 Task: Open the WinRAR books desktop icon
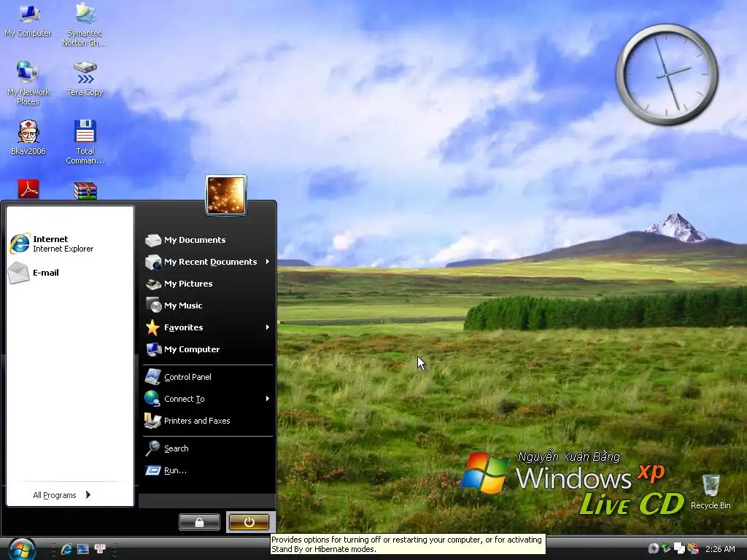(x=85, y=190)
